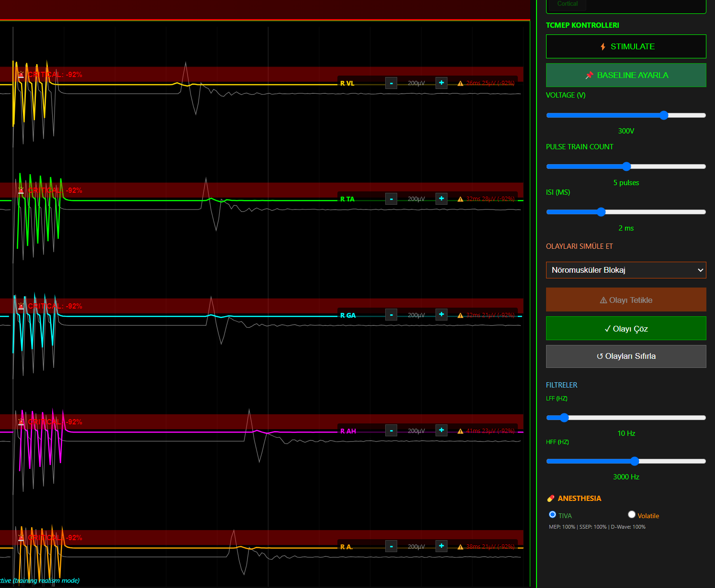This screenshot has width=715, height=588.
Task: Open the Nöromusküler Blokaj event dropdown
Action: click(x=626, y=270)
